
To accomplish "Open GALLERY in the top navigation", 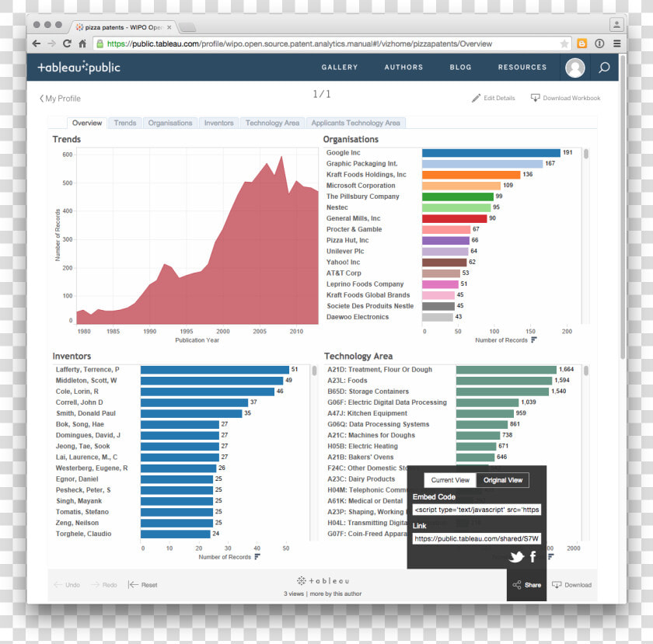I will tap(340, 67).
